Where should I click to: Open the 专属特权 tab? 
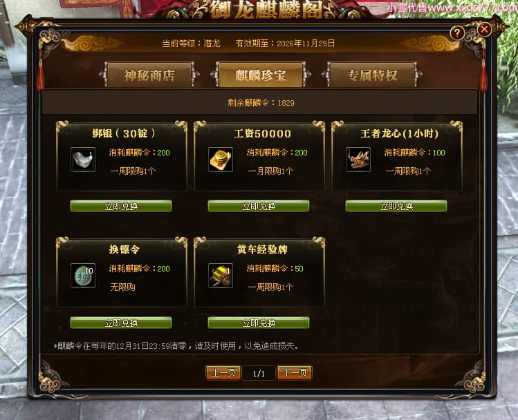[x=372, y=75]
